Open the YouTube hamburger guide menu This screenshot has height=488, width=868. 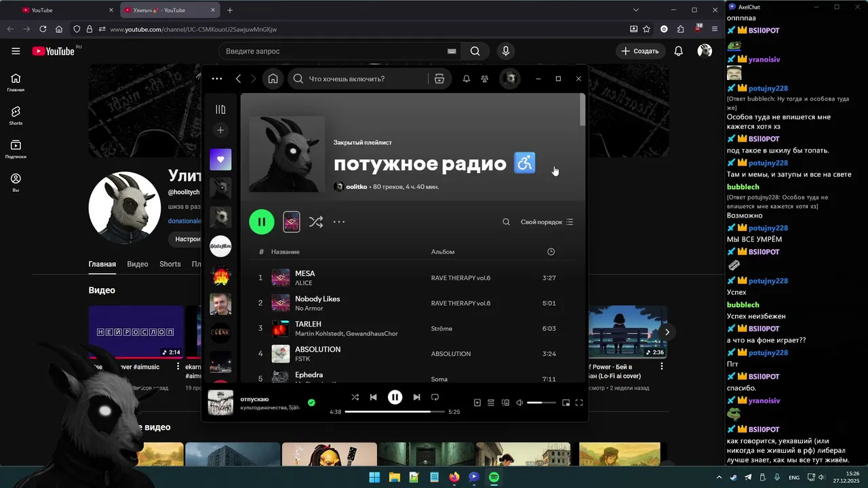[x=16, y=51]
